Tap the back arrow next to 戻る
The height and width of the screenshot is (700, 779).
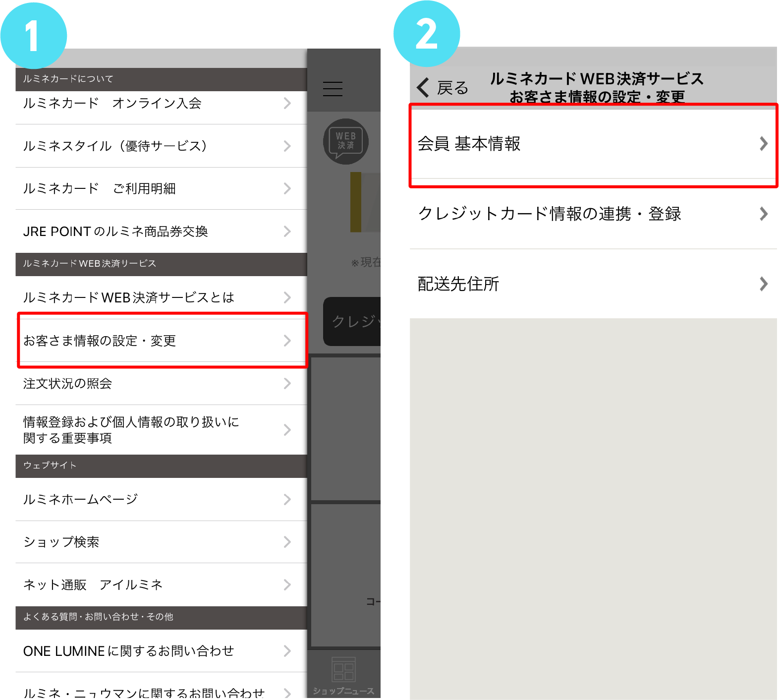[424, 88]
